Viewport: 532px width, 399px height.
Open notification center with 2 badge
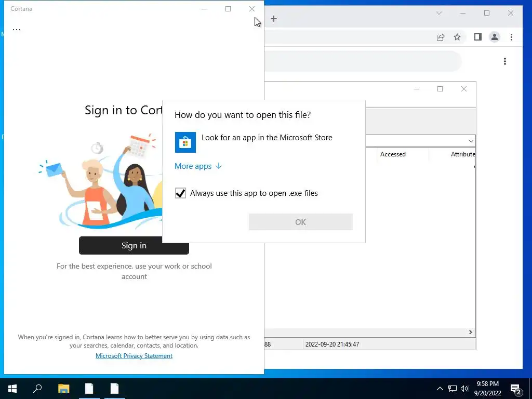tap(516, 389)
